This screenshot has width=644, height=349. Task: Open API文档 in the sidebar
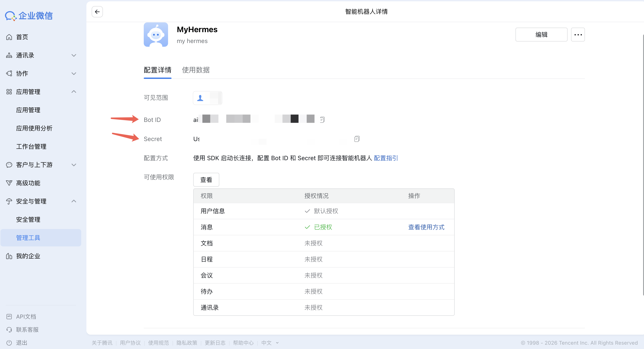coord(26,316)
